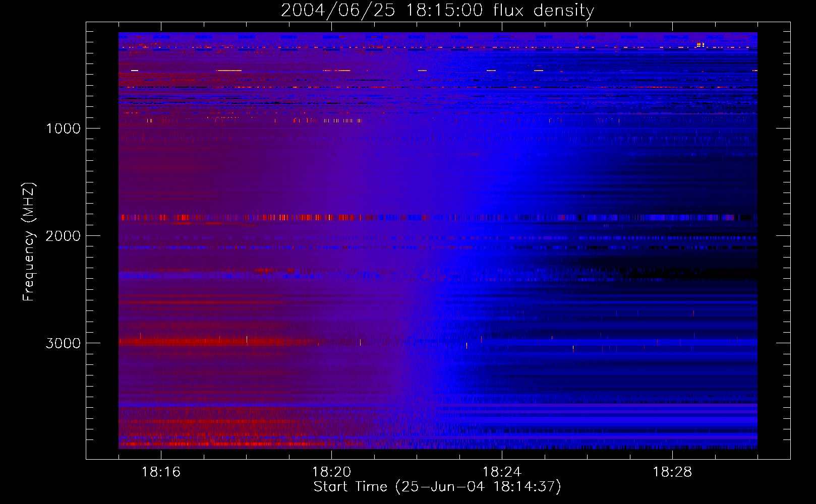Screen dimensions: 816x504
Task: Click the 18:16 time tick label
Action: [x=161, y=472]
